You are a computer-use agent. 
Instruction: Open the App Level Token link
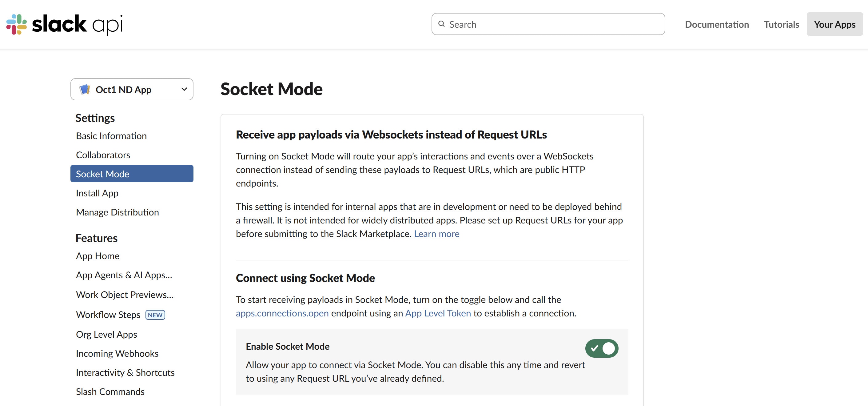pyautogui.click(x=438, y=313)
